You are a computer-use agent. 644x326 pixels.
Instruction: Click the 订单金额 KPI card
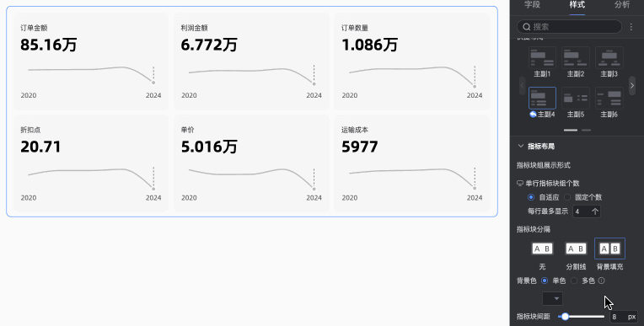[x=91, y=61]
